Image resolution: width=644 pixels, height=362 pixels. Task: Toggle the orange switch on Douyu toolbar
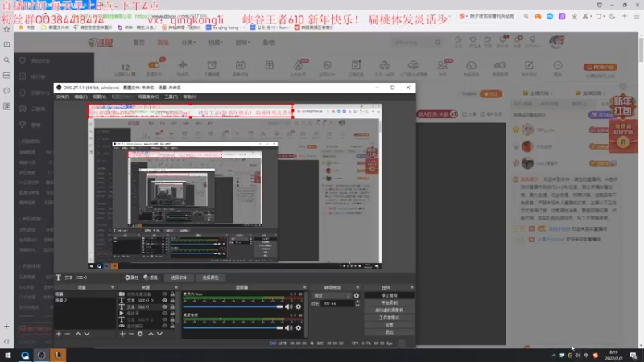pyautogui.click(x=154, y=65)
